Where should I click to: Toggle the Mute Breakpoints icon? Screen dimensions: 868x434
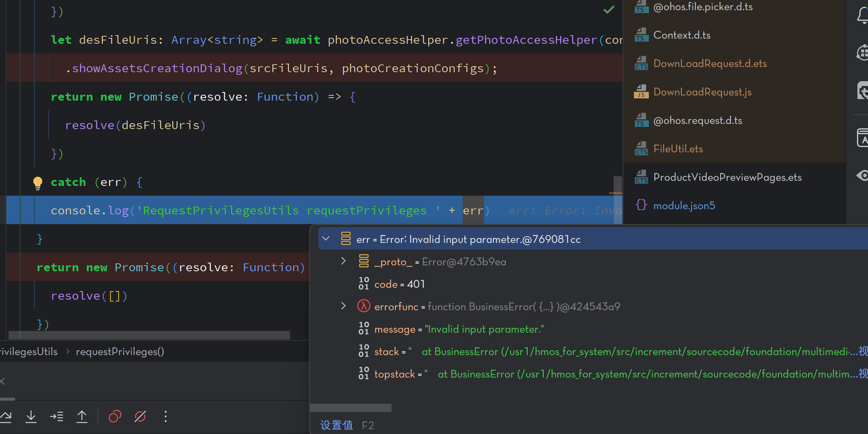click(x=140, y=416)
